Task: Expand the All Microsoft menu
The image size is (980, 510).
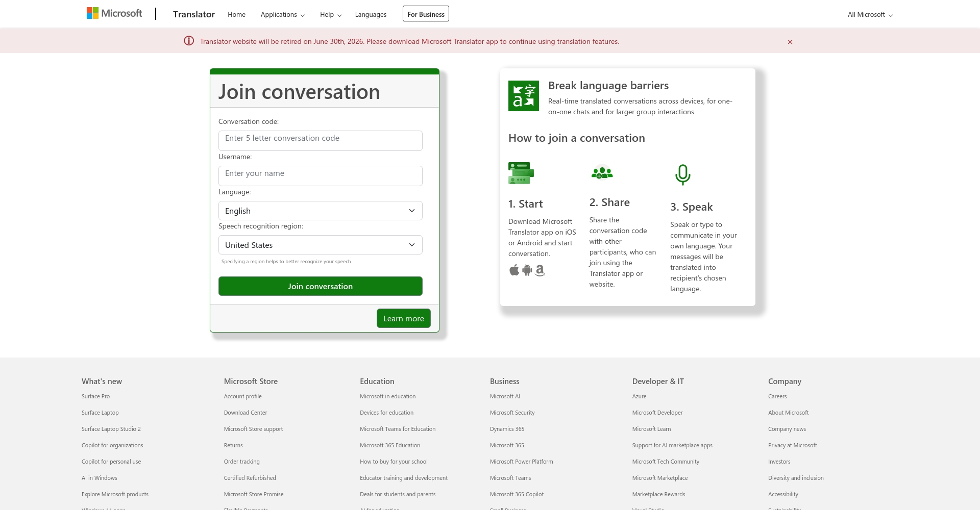Action: [x=870, y=15]
